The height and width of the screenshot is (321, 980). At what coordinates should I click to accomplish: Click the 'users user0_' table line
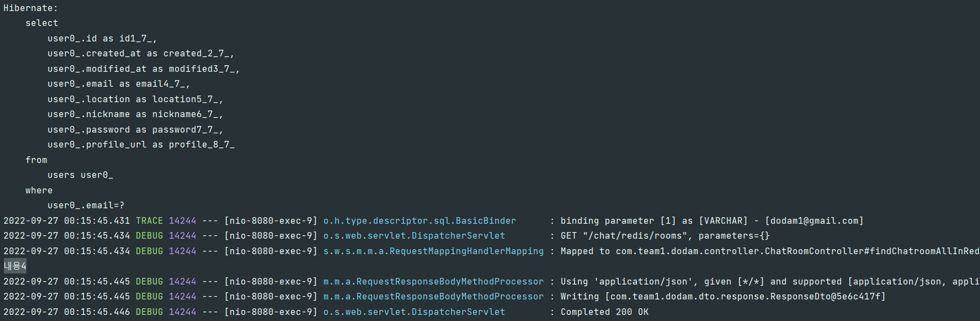point(81,175)
